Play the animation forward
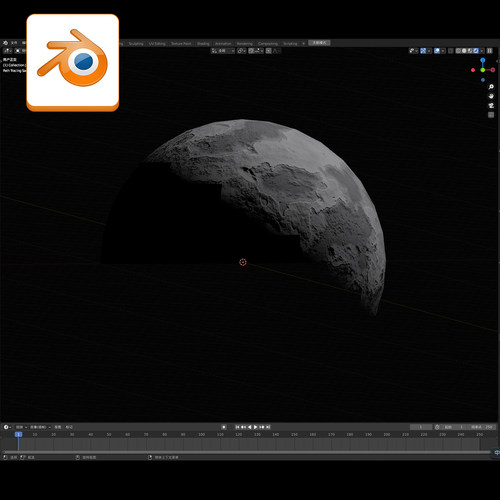The height and width of the screenshot is (500, 500). 255,427
